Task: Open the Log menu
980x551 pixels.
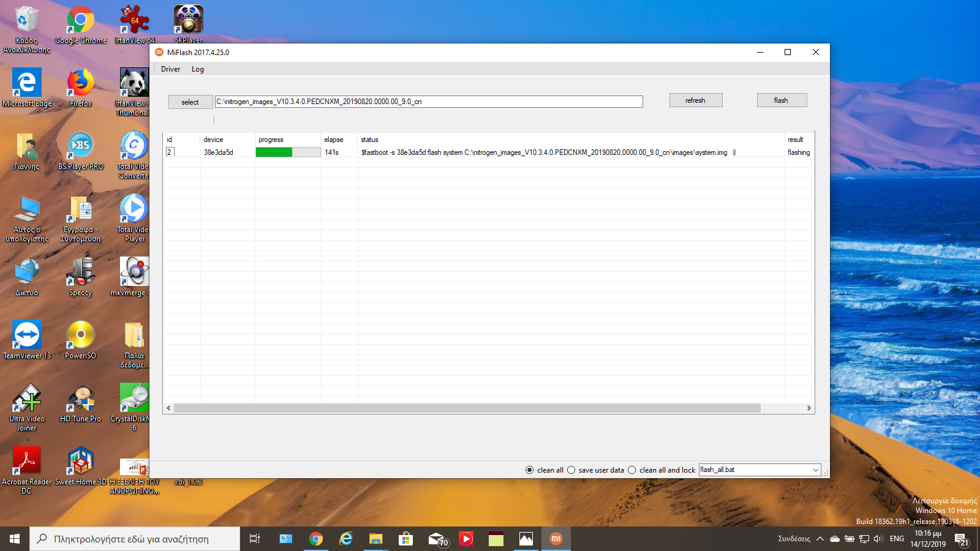Action: tap(197, 69)
